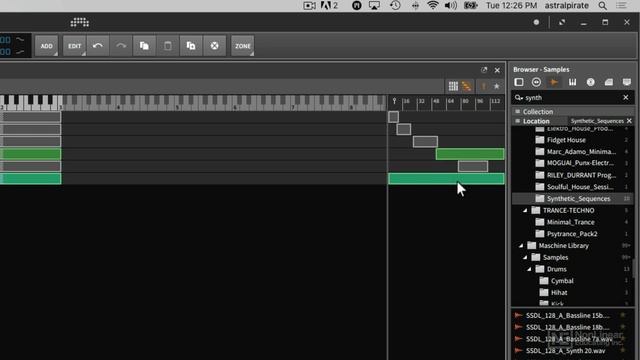Select the teal green velocity zone bar
640x360 pixels.
pos(446,178)
